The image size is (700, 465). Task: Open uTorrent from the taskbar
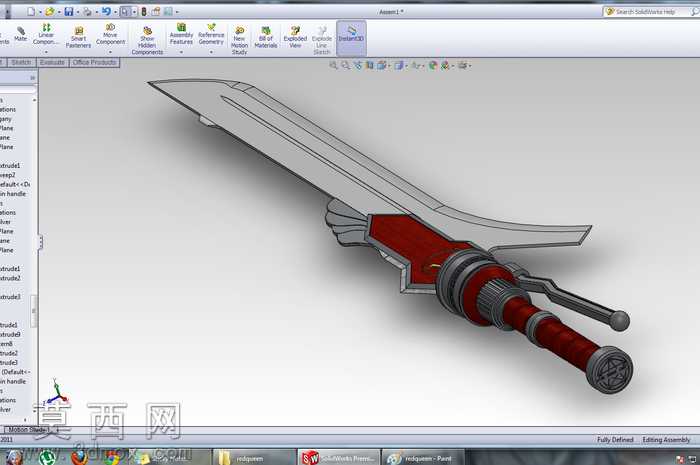point(46,458)
